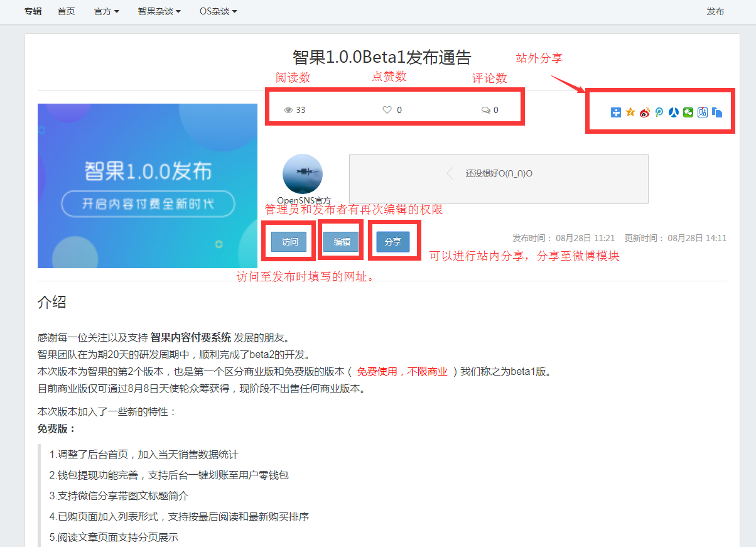
Task: Click 专辑 brand link
Action: [x=33, y=11]
